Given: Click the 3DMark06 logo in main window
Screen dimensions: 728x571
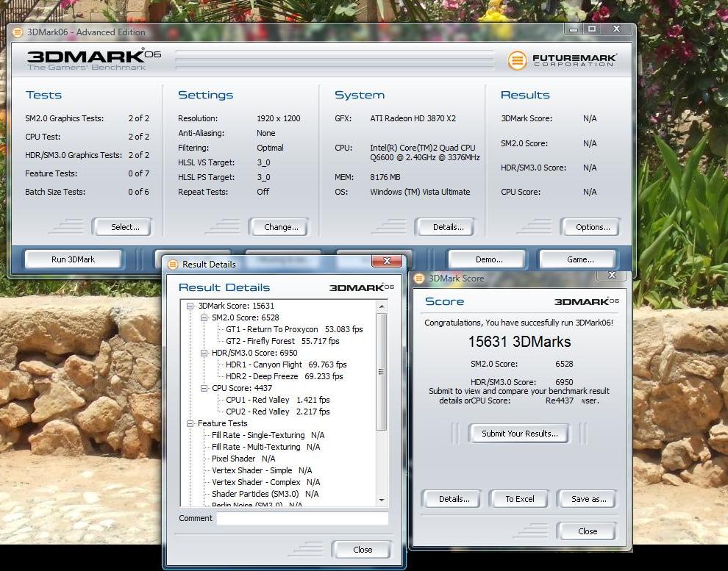Looking at the screenshot, I should point(94,60).
